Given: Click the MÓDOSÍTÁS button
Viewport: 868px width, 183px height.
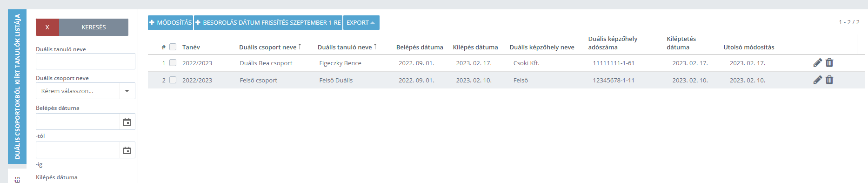Looking at the screenshot, I should pyautogui.click(x=170, y=23).
